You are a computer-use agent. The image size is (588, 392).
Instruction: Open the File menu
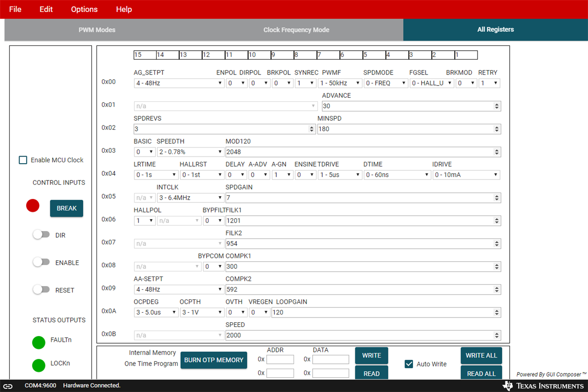(x=15, y=10)
